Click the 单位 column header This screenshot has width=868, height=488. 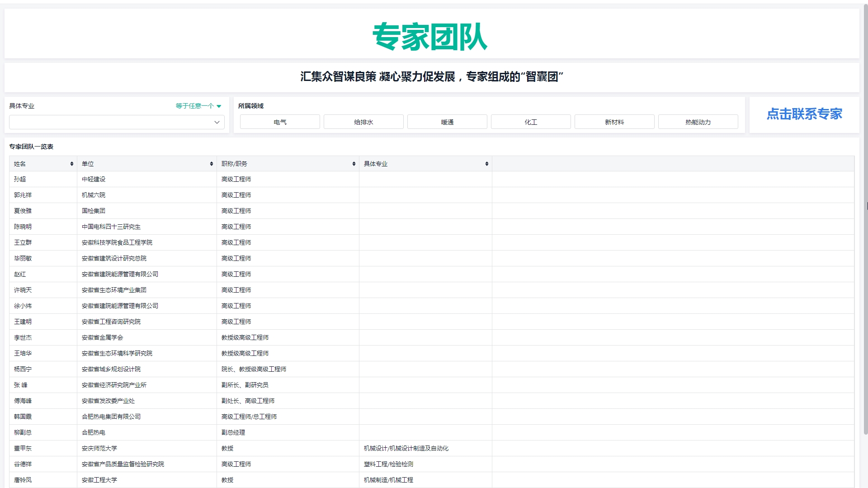147,164
